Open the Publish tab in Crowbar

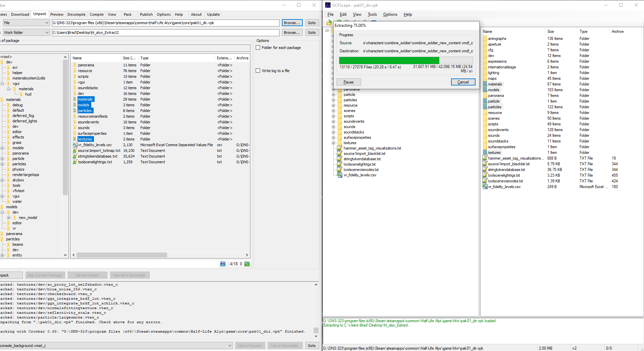click(146, 14)
